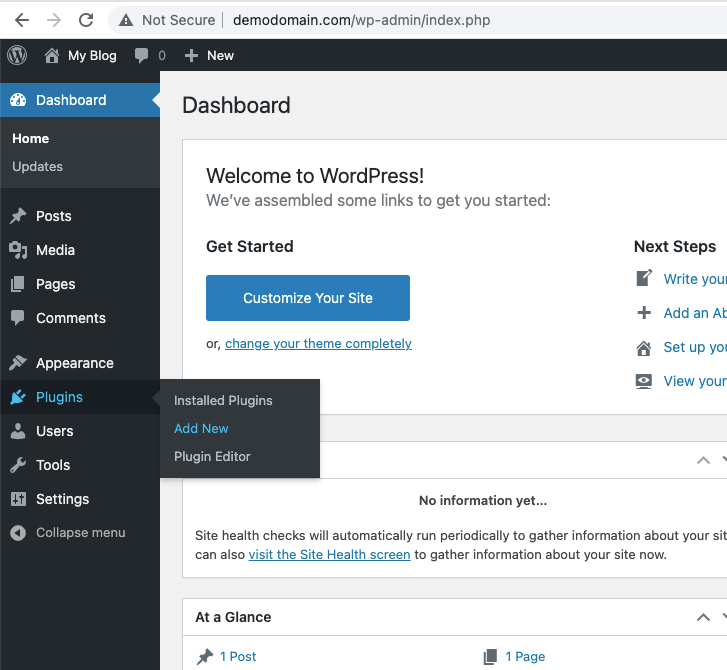Click the Comments speech bubble sidebar icon

pos(18,318)
